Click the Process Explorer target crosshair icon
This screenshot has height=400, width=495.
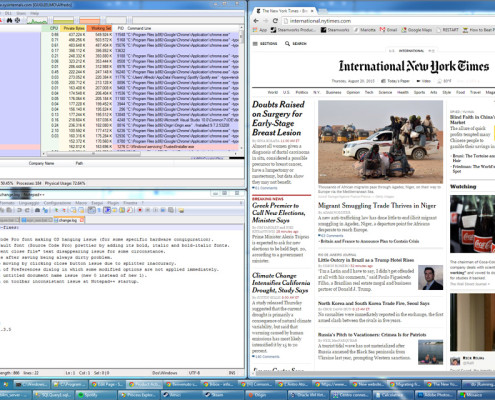coord(17,20)
